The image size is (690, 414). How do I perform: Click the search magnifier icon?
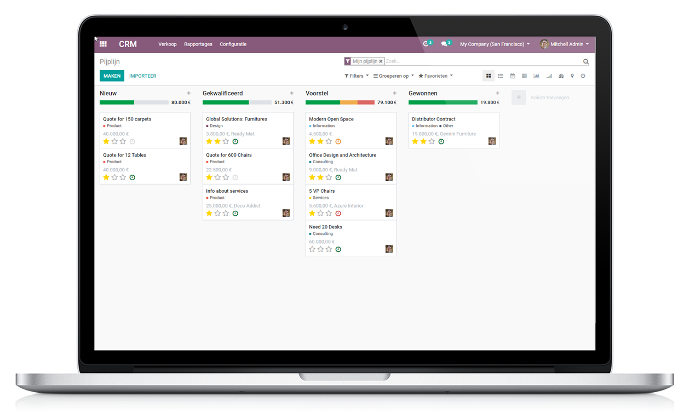585,61
